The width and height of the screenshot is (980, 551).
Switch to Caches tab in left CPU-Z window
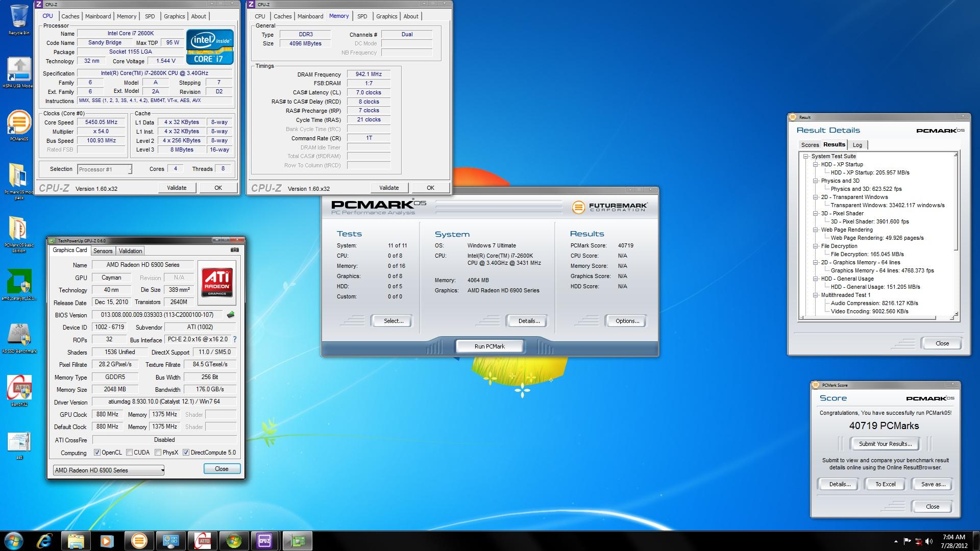point(70,16)
